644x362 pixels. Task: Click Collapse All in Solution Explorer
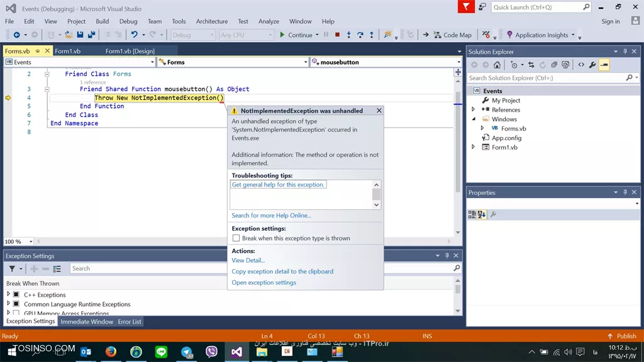[554, 65]
